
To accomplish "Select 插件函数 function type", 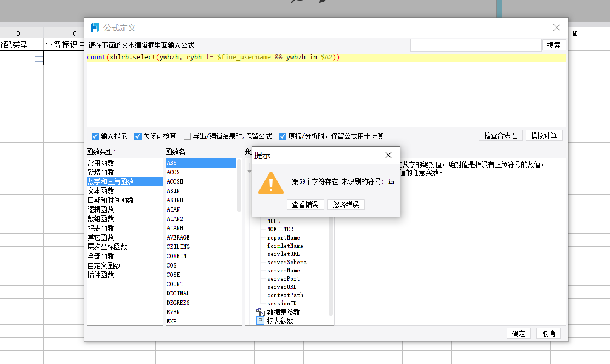I will (125, 275).
